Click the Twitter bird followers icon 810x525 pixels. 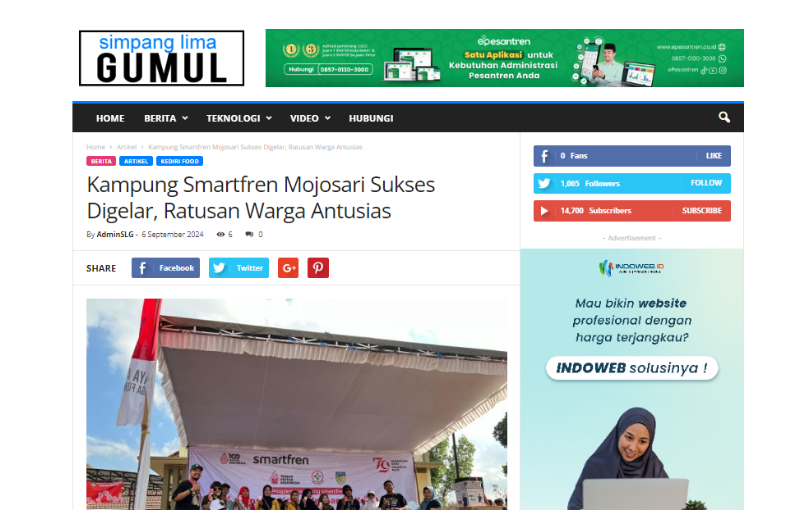(x=544, y=183)
